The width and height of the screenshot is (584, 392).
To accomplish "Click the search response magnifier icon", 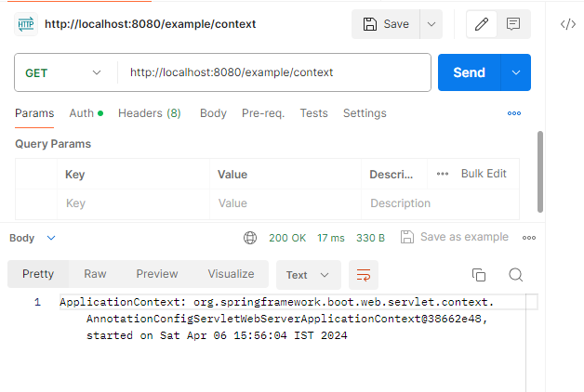I will point(515,275).
